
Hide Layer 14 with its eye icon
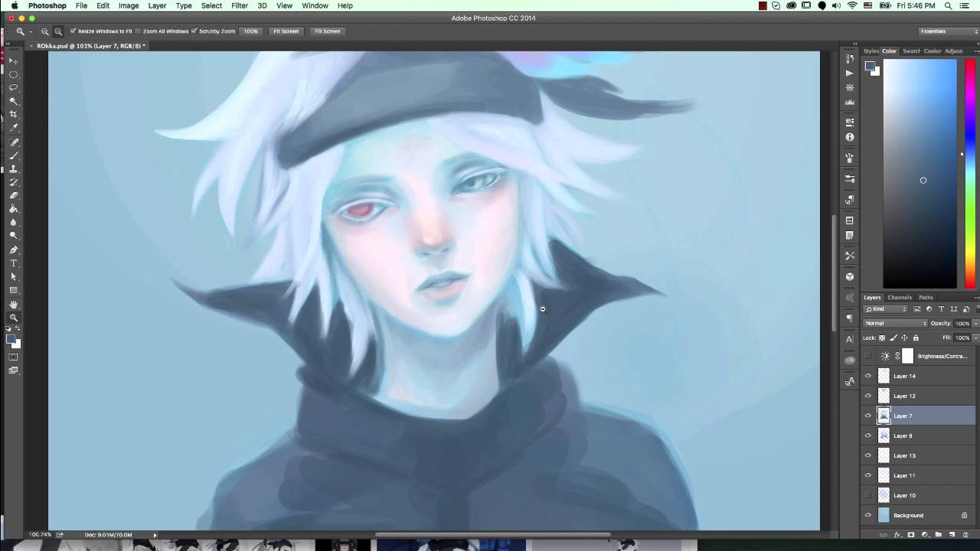click(x=867, y=376)
